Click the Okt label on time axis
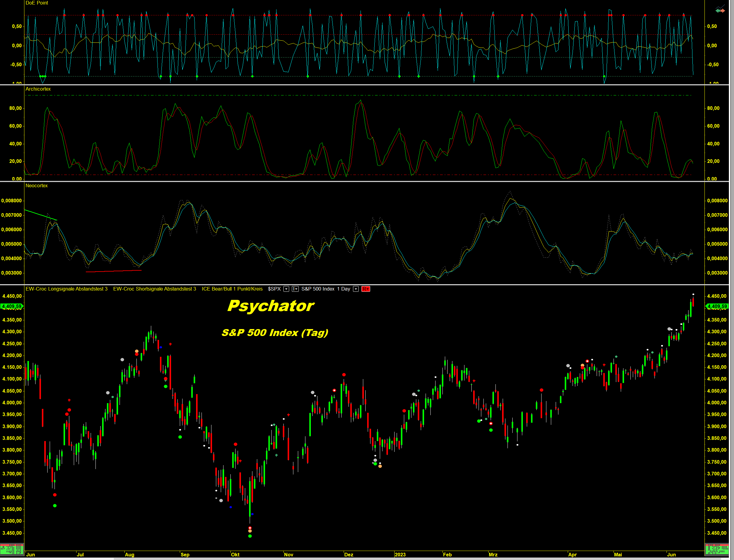Image resolution: width=734 pixels, height=560 pixels. coord(235,555)
